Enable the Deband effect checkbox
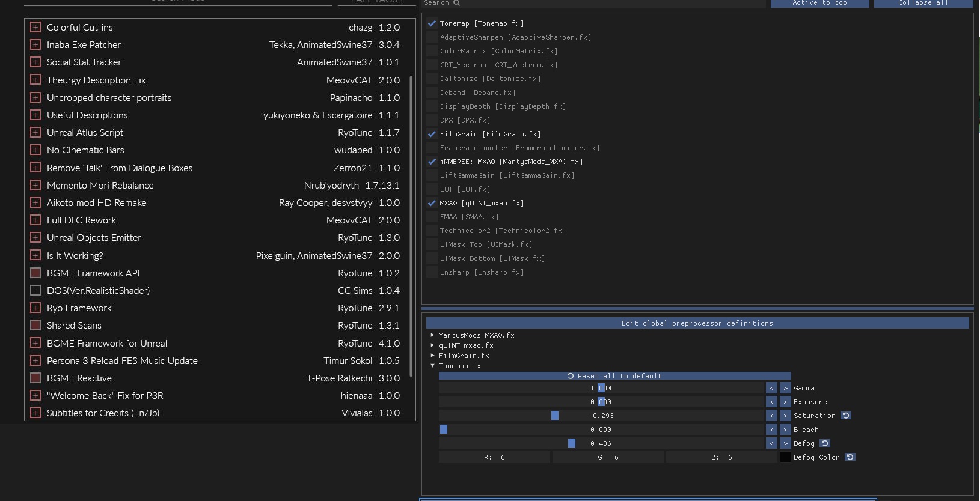The height and width of the screenshot is (501, 980). point(432,93)
